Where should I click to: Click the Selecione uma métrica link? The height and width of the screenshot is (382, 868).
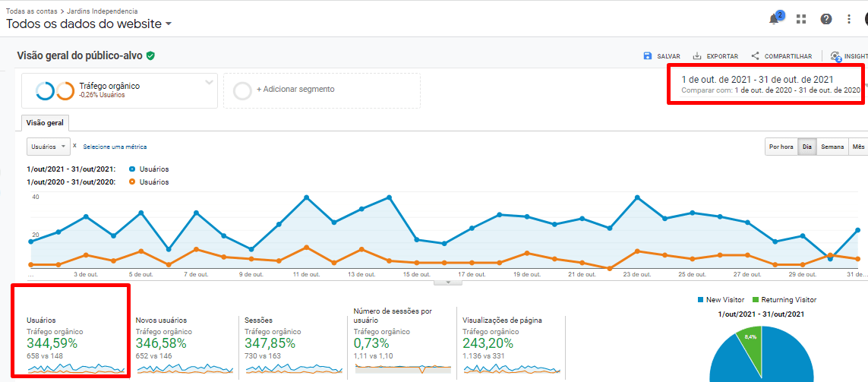[115, 147]
